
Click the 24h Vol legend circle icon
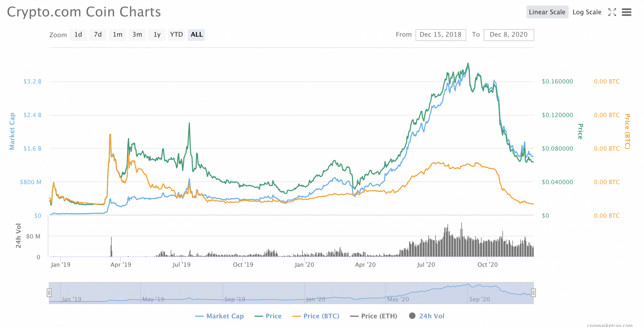click(412, 316)
